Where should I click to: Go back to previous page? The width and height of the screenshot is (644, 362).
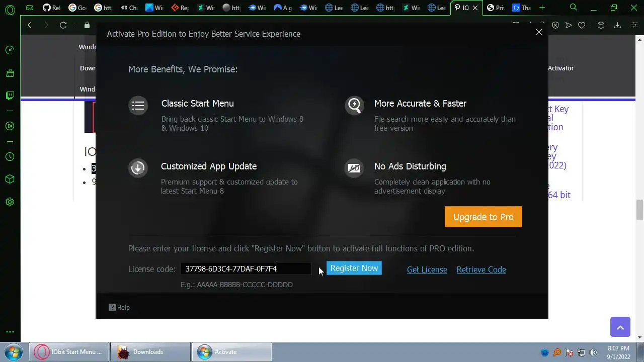[x=30, y=25]
